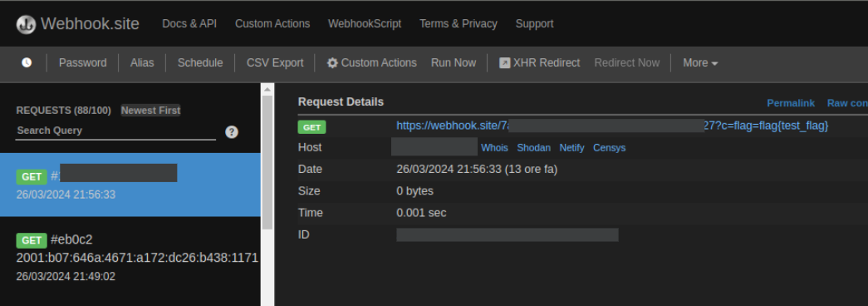Click the green GET badge in Request Details
Viewport: 868px width, 306px height.
click(x=311, y=127)
